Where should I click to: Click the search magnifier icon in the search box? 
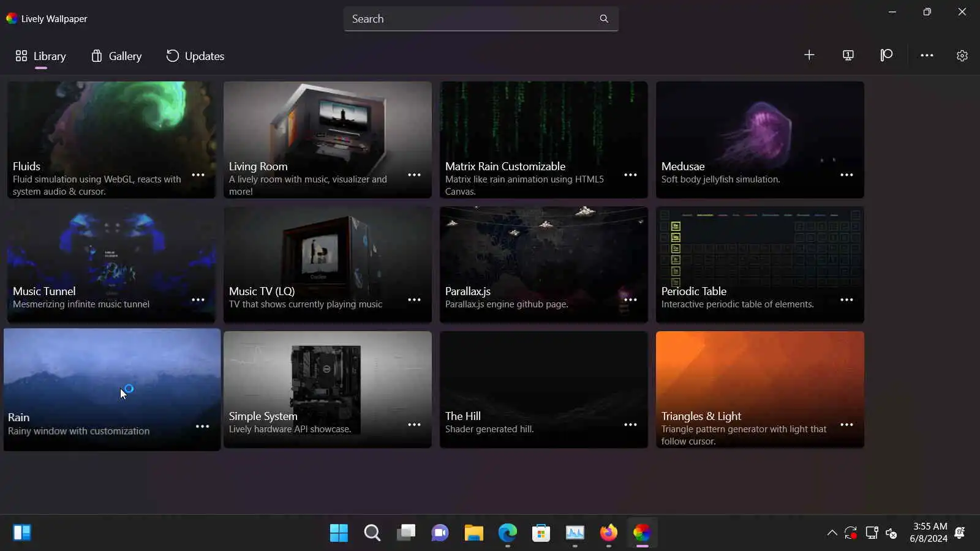pyautogui.click(x=604, y=19)
